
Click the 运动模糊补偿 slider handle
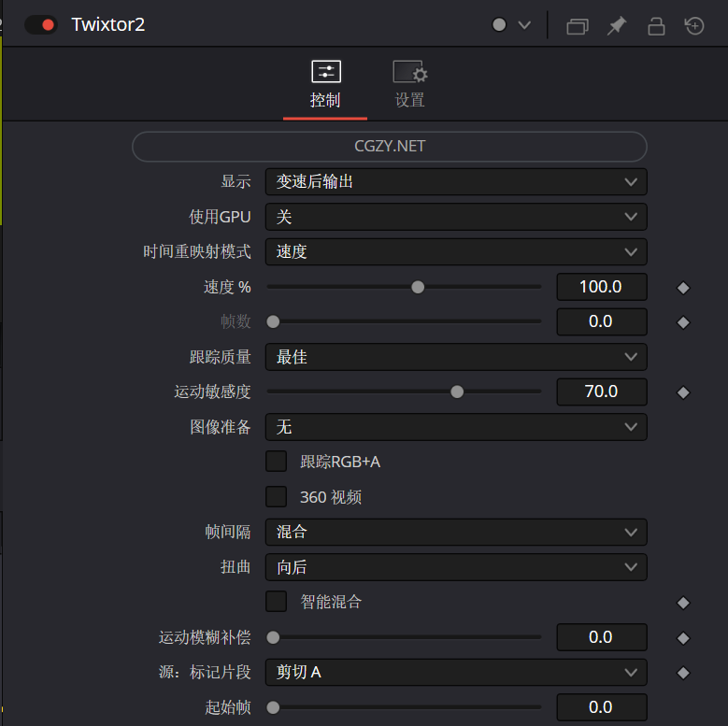[273, 637]
